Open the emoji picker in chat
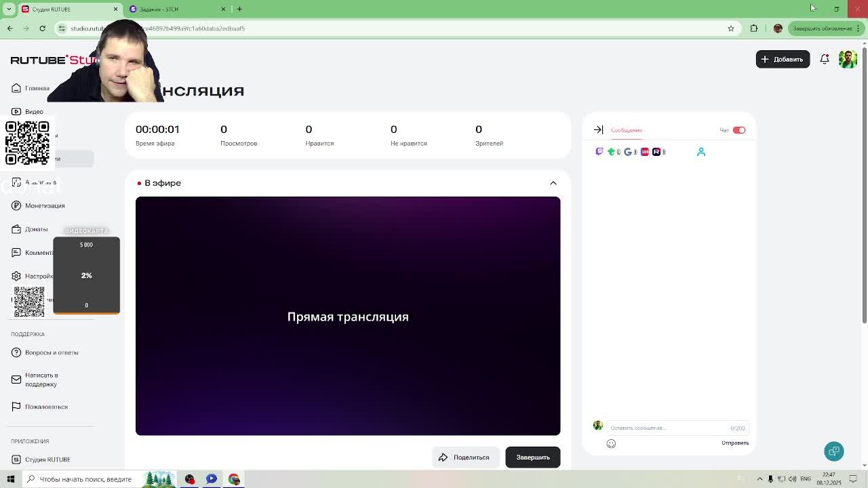 click(611, 443)
